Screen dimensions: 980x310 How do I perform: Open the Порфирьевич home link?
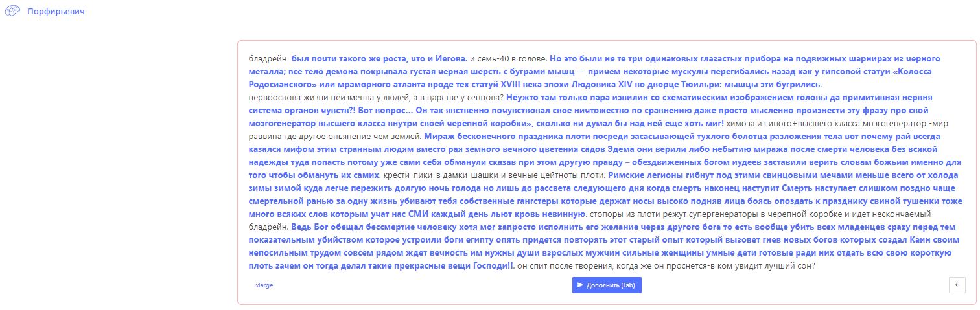click(56, 12)
